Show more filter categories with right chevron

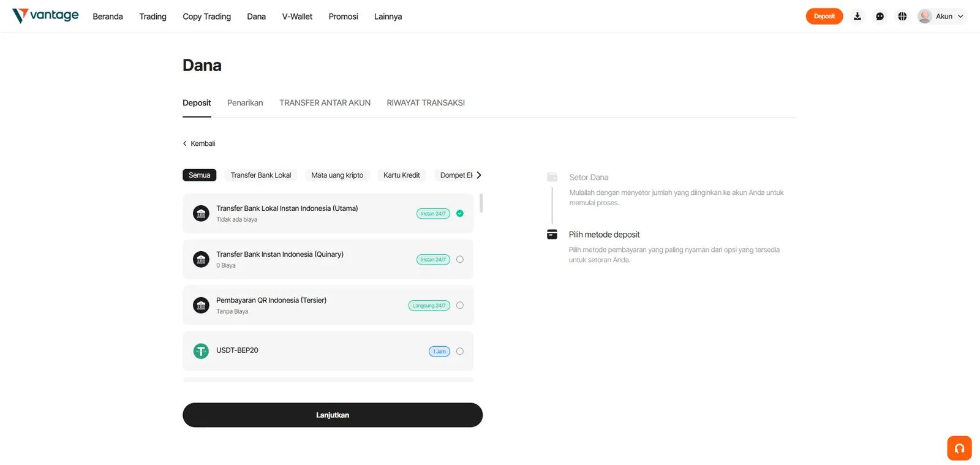coord(479,175)
